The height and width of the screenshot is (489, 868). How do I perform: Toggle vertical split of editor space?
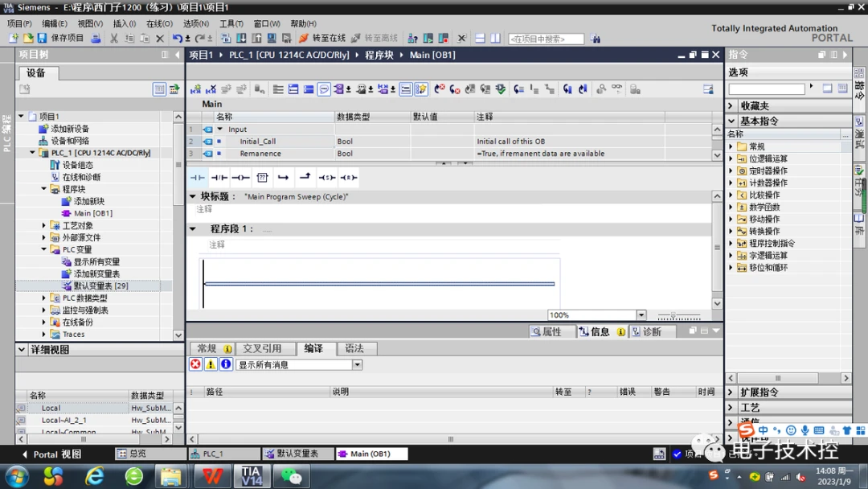495,39
